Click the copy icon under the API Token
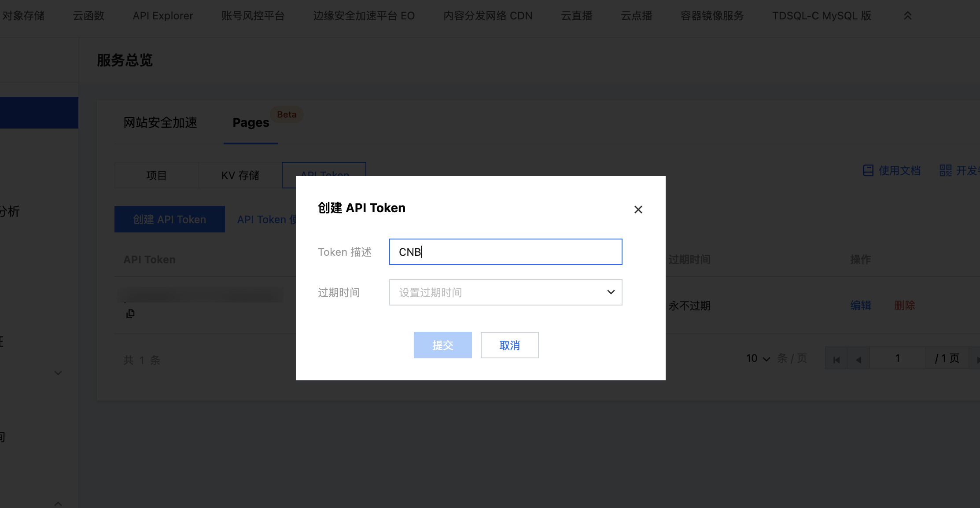Viewport: 980px width, 508px height. [x=130, y=313]
